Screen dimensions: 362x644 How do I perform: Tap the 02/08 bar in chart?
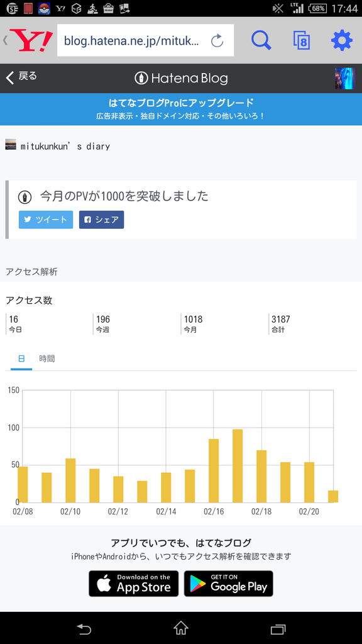[x=23, y=485]
